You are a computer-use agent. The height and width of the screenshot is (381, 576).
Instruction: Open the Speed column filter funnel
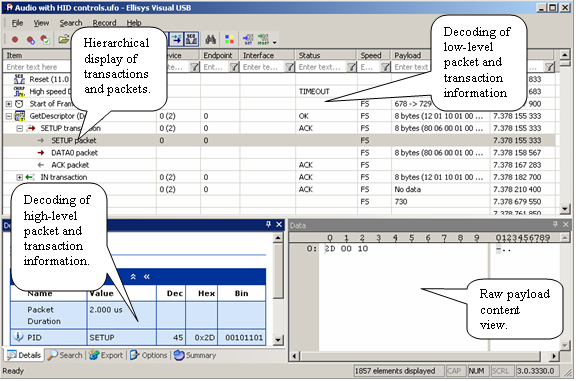385,67
